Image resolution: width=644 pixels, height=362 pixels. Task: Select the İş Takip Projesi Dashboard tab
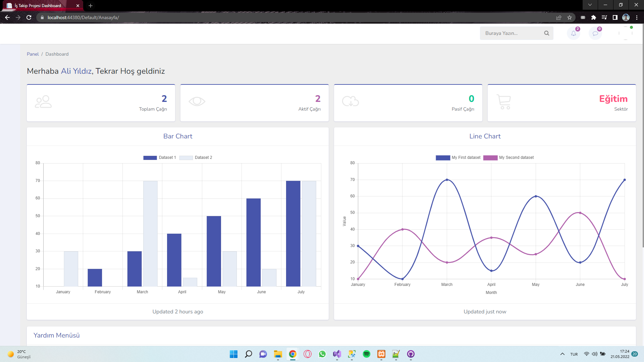pyautogui.click(x=39, y=6)
